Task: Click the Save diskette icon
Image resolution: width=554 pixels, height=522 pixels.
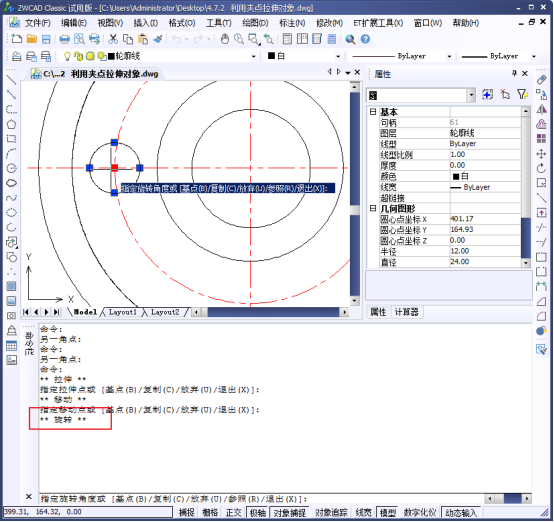Action: point(46,39)
